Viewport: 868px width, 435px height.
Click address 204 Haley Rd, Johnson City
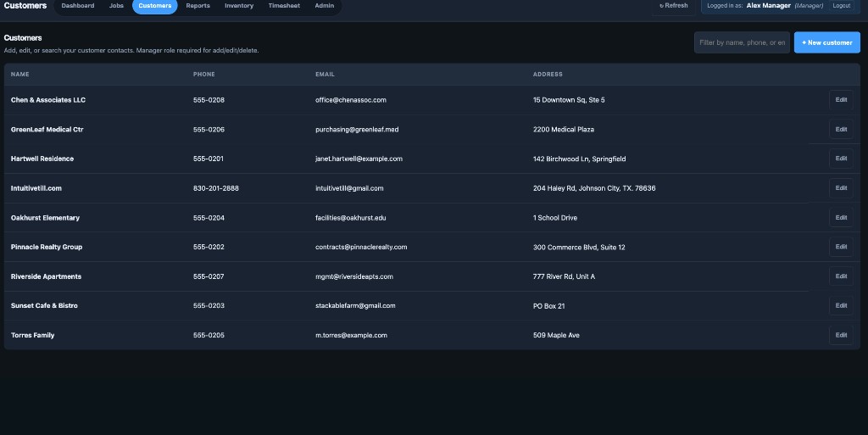[594, 188]
